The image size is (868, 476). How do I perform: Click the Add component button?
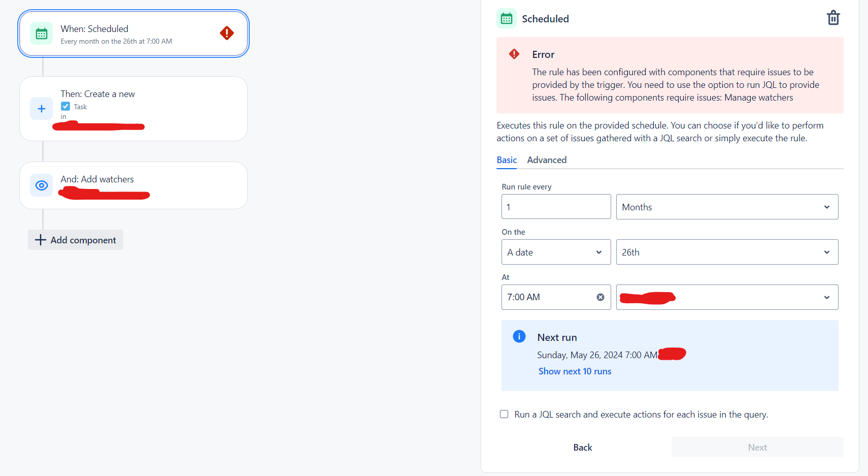pos(76,240)
